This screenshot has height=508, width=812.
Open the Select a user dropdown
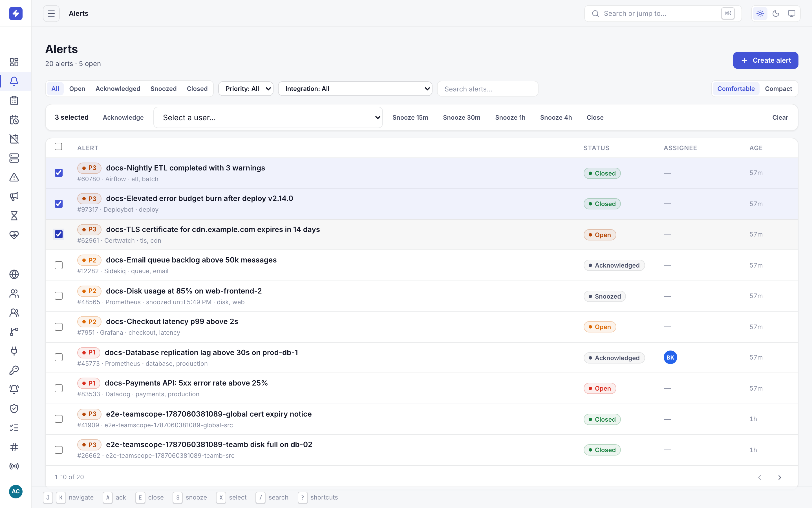tap(268, 117)
